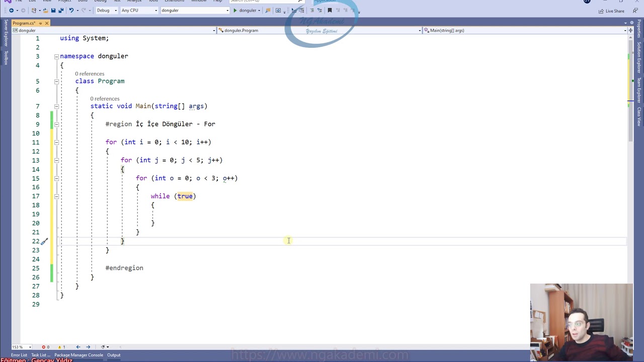Undo the last edit
The width and height of the screenshot is (644, 362).
(x=71, y=11)
